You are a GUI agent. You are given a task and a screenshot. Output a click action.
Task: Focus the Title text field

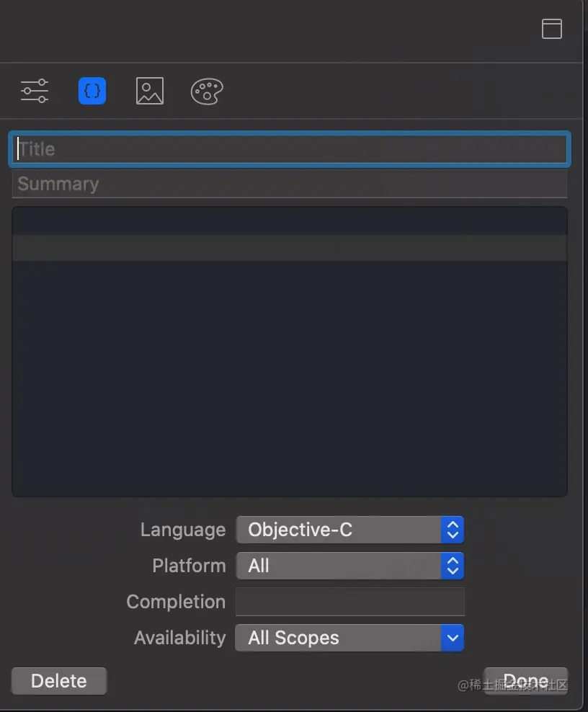point(290,149)
